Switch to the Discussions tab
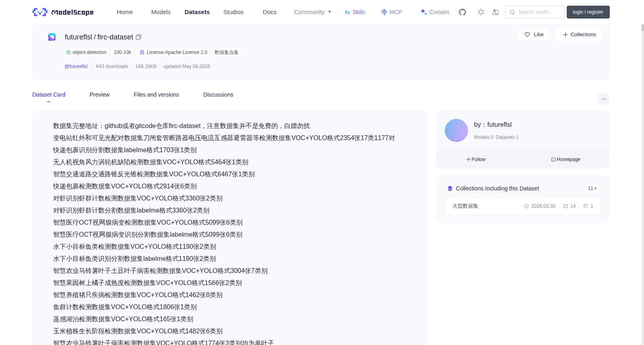 (218, 95)
